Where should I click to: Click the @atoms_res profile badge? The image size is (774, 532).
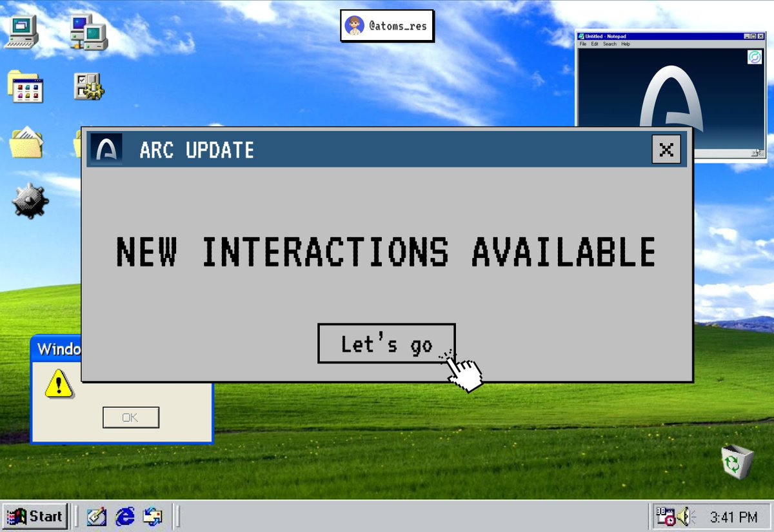386,26
